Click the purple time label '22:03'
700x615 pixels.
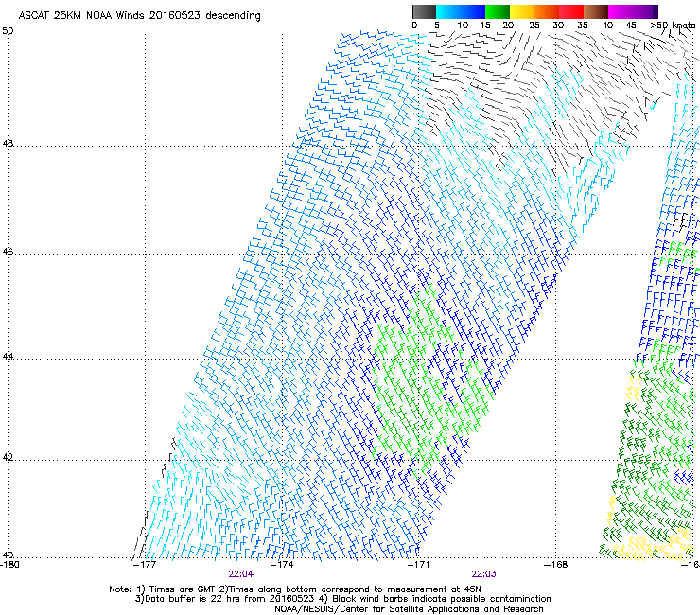point(484,574)
